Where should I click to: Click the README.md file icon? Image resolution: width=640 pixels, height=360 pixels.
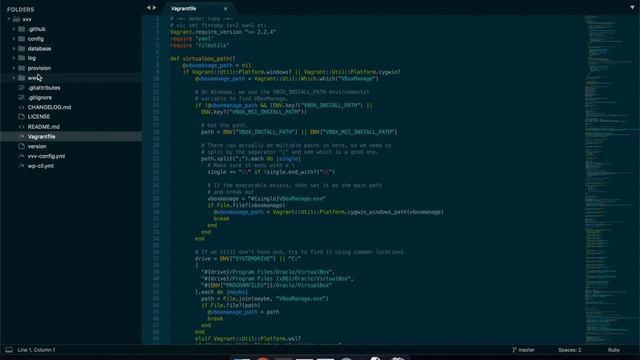(x=22, y=127)
